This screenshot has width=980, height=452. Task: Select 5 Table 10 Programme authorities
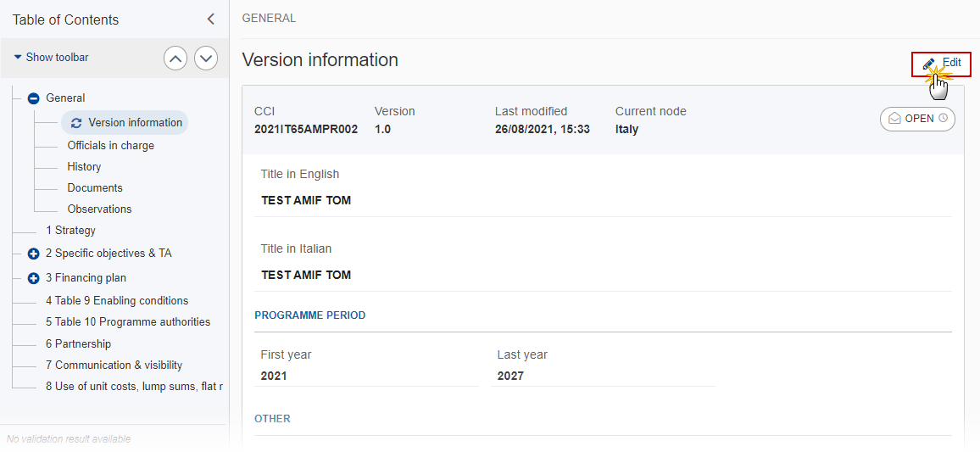128,322
